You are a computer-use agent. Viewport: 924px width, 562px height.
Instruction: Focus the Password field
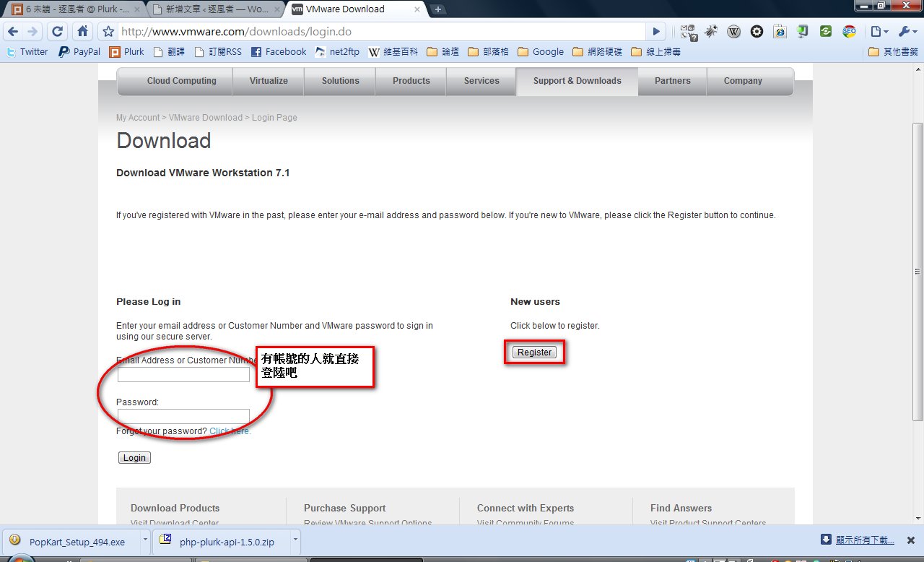[183, 416]
